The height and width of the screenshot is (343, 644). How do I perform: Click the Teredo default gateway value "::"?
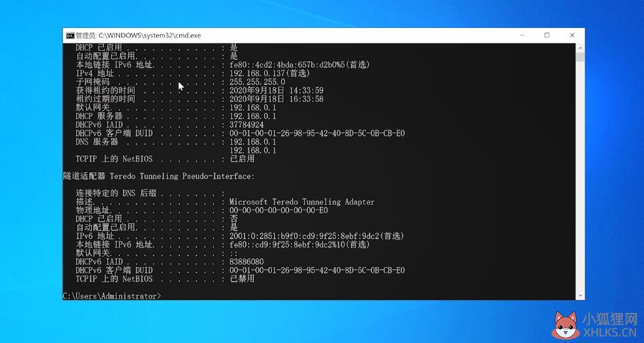(234, 254)
